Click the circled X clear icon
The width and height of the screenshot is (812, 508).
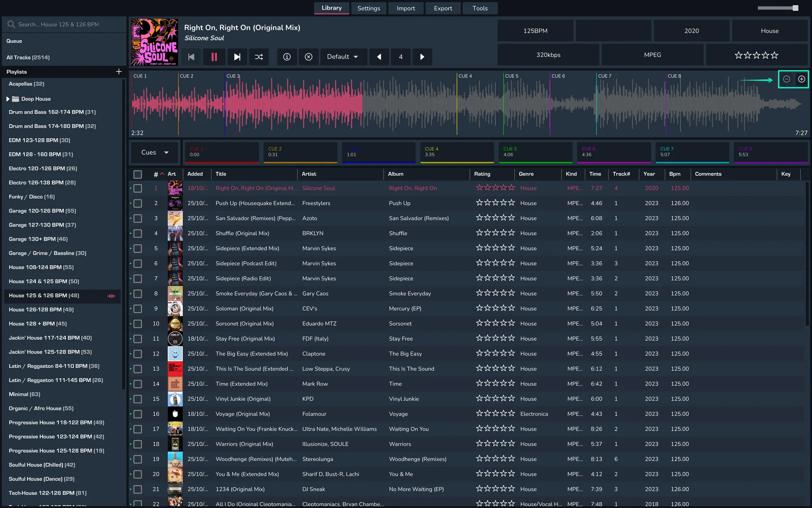click(x=309, y=57)
